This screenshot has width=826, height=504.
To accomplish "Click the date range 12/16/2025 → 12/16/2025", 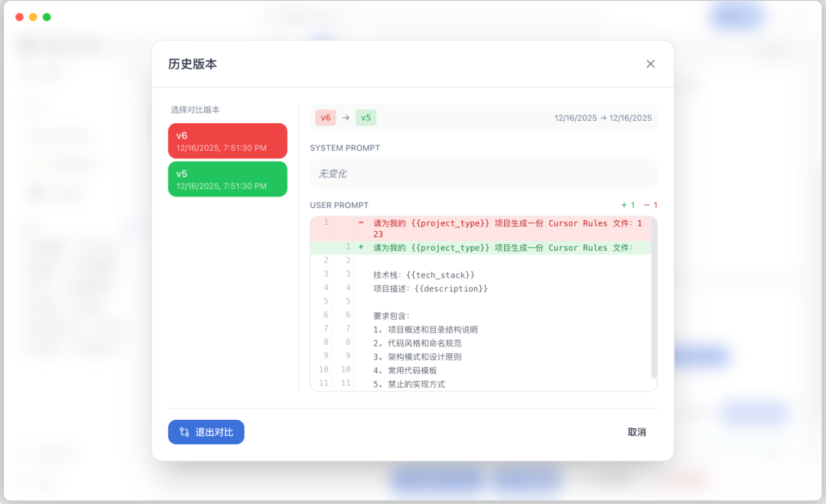I will point(603,118).
